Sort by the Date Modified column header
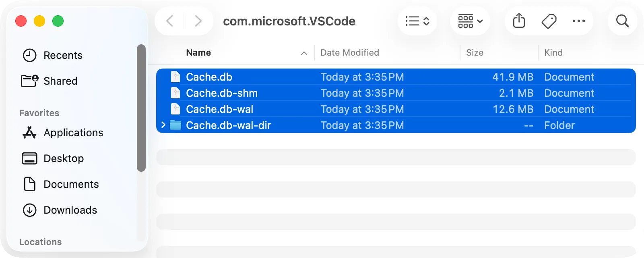The image size is (644, 258). click(350, 53)
